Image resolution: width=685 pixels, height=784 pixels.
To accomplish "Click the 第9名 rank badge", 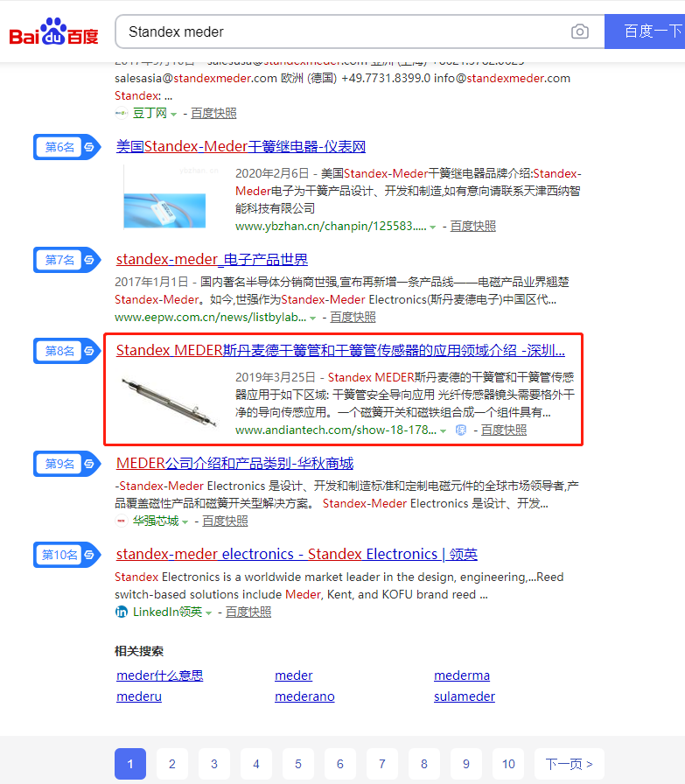I will [x=67, y=464].
